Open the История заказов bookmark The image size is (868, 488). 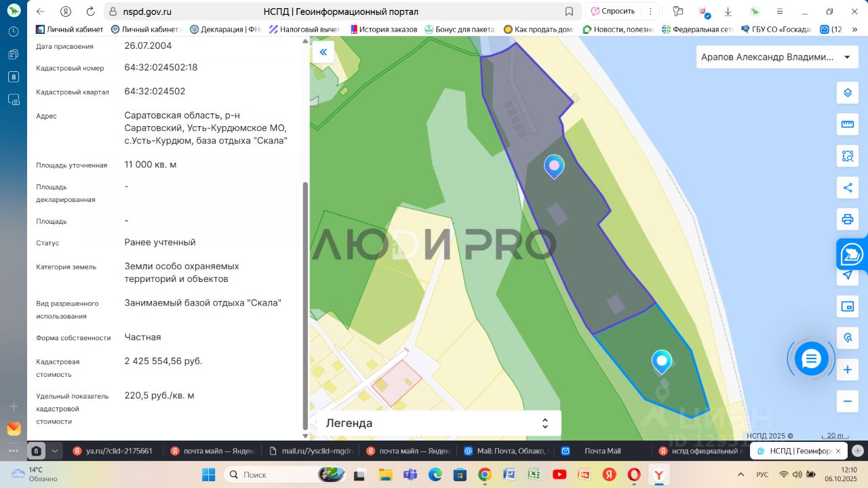point(383,29)
